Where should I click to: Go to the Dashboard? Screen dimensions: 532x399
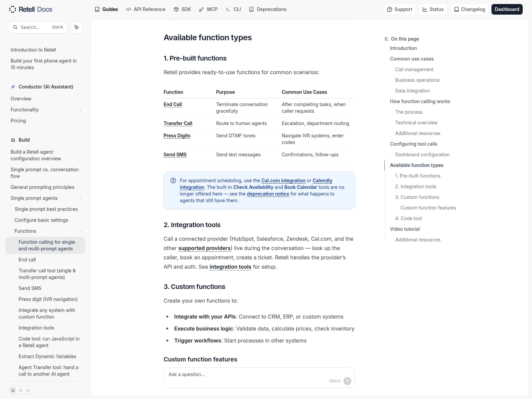click(507, 9)
